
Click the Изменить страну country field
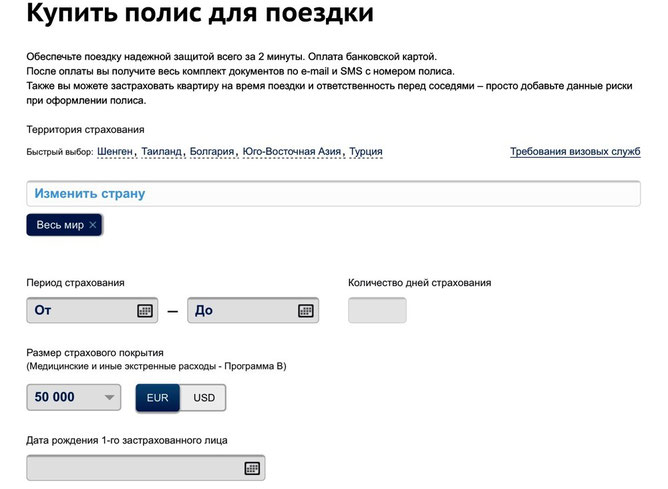coord(333,194)
